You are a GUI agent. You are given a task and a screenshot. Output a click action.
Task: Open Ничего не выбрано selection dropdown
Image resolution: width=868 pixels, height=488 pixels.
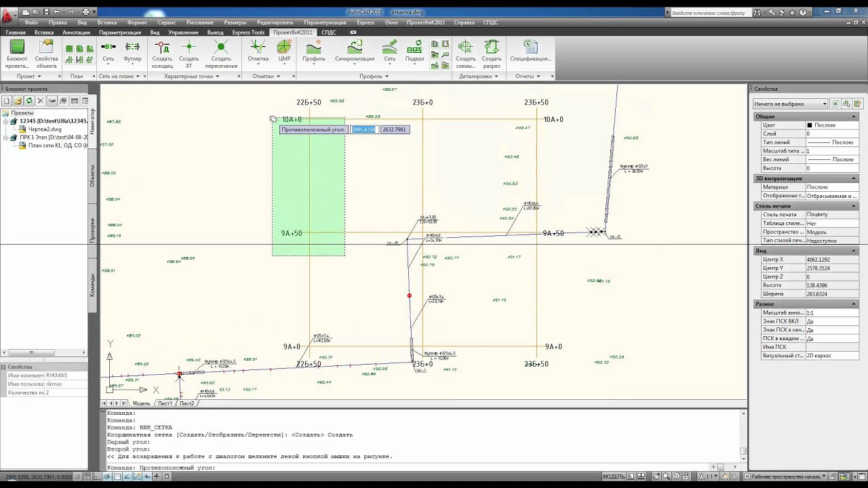pyautogui.click(x=791, y=104)
